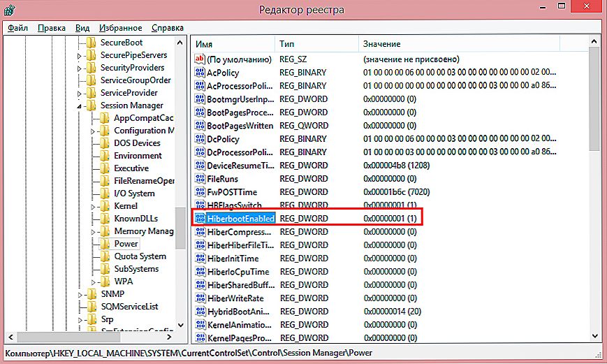607x364 pixels.
Task: Expand the SecurePipeServers key
Action: [x=79, y=56]
